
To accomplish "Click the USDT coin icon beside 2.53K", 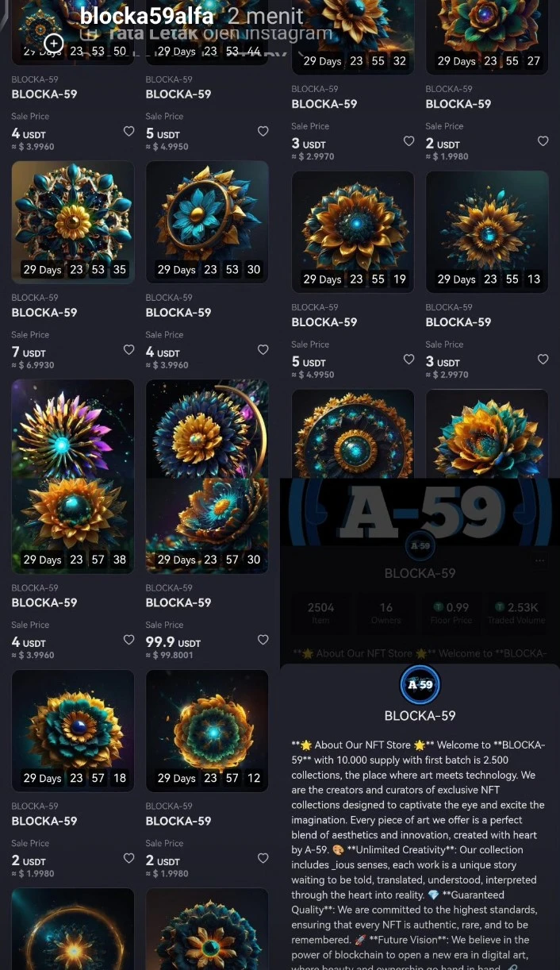I will coord(500,607).
